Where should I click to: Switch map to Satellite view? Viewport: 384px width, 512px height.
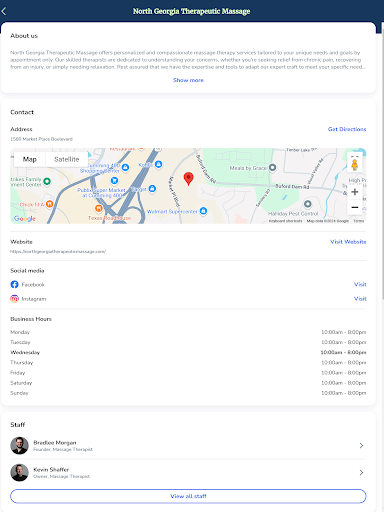tap(67, 159)
